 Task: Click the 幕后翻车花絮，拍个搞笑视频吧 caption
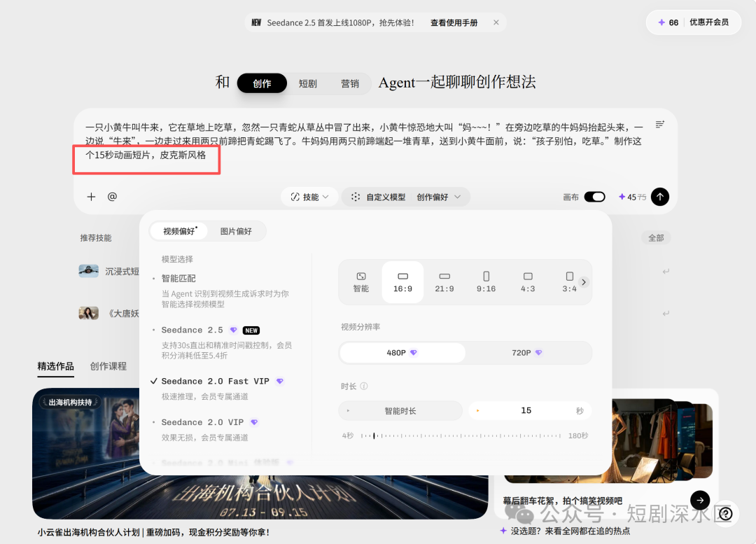[x=562, y=501]
